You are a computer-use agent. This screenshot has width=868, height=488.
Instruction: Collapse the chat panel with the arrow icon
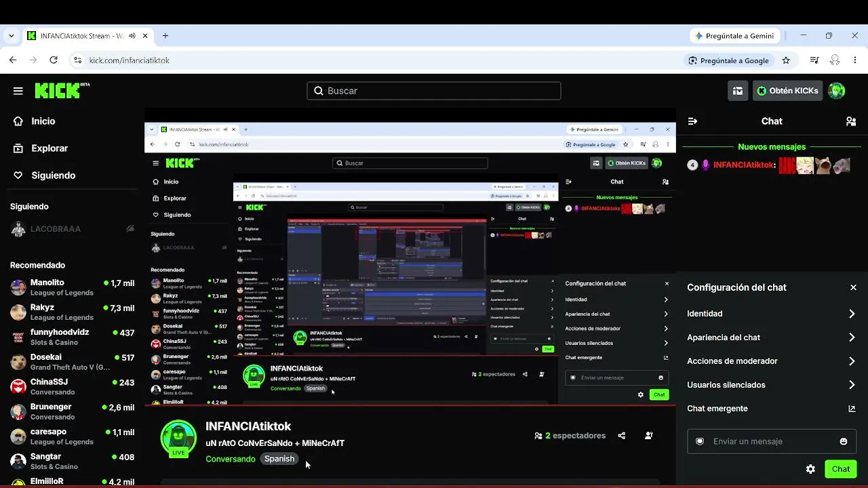(692, 121)
